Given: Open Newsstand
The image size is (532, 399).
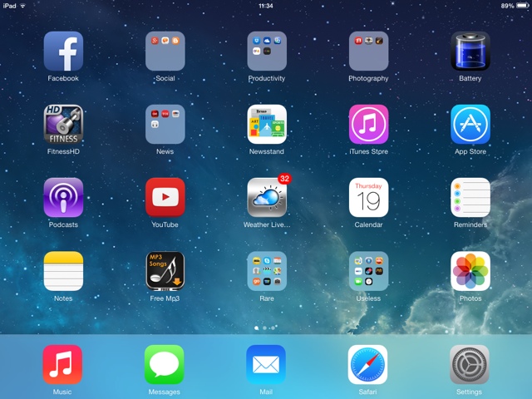Looking at the screenshot, I should click(x=267, y=124).
